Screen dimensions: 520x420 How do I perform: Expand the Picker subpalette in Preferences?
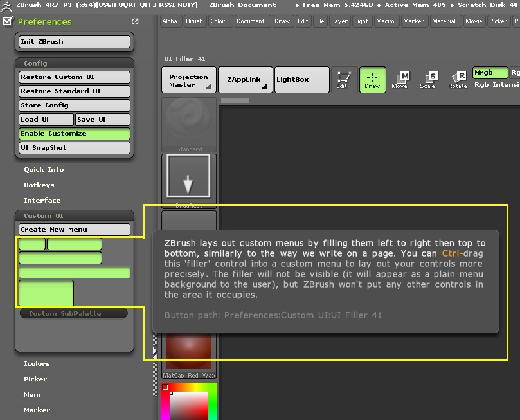(35, 379)
